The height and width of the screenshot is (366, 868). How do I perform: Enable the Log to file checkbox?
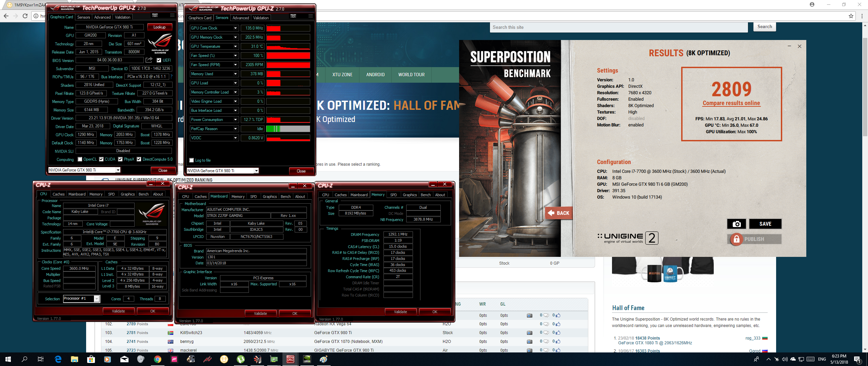(x=192, y=160)
